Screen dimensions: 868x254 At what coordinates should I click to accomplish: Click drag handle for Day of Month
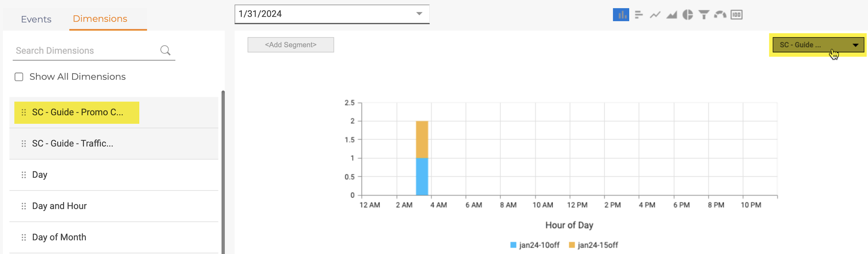pyautogui.click(x=24, y=237)
